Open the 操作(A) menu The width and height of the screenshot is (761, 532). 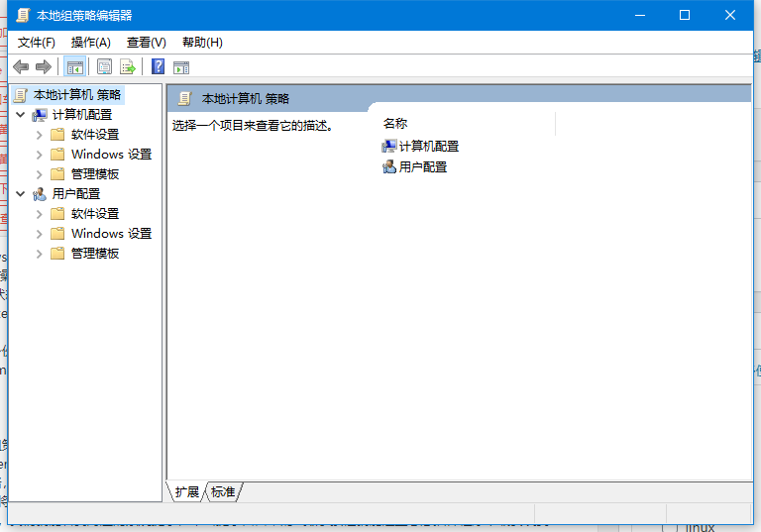[x=91, y=43]
